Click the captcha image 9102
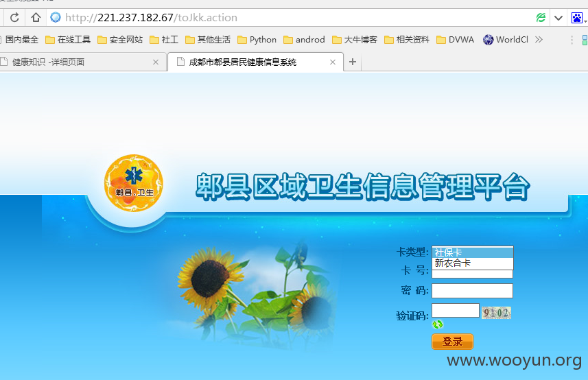This screenshot has height=380, width=588. point(496,313)
